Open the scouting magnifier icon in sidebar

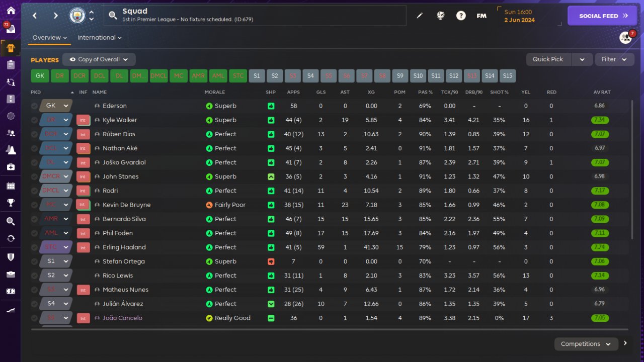click(x=11, y=221)
